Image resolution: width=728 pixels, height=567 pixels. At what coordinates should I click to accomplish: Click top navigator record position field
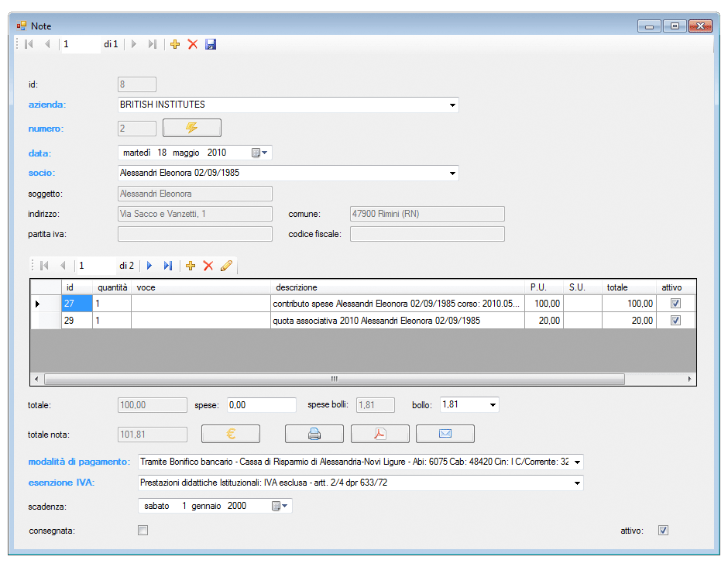point(81,44)
